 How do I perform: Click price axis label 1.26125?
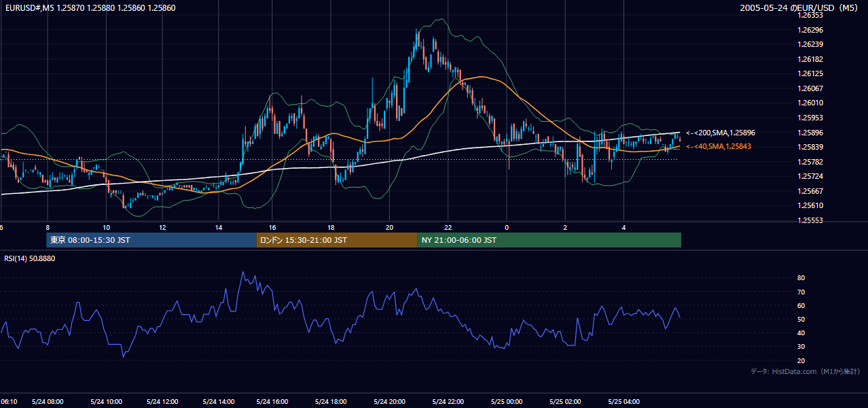pos(810,73)
